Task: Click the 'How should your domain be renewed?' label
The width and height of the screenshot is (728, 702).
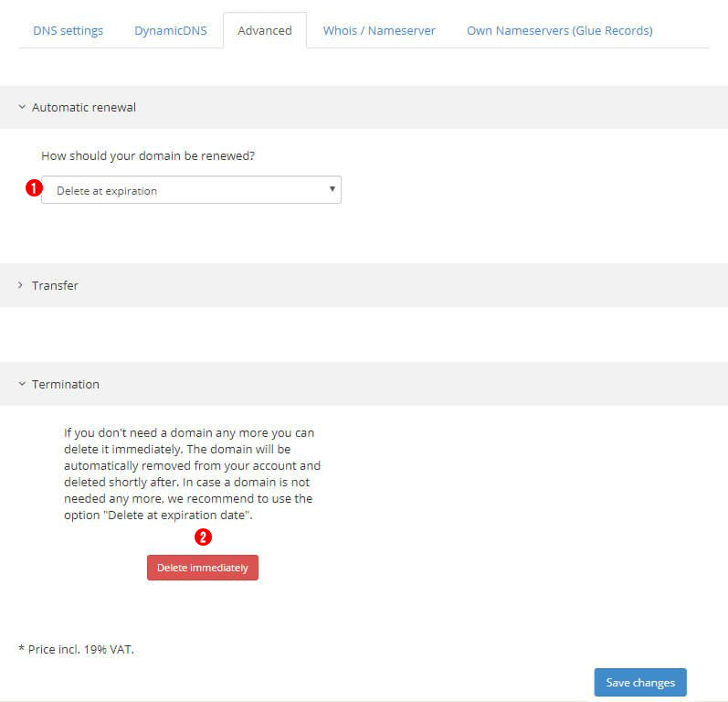Action: click(x=148, y=155)
